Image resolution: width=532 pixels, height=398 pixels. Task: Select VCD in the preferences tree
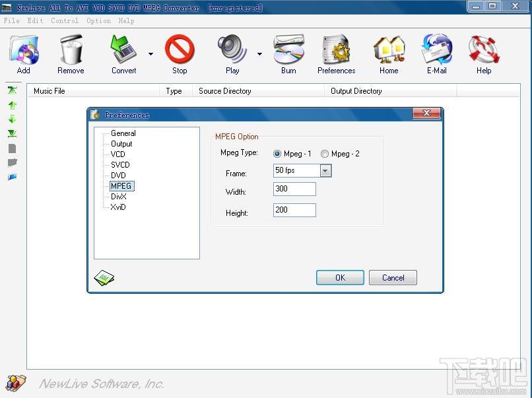coord(117,154)
